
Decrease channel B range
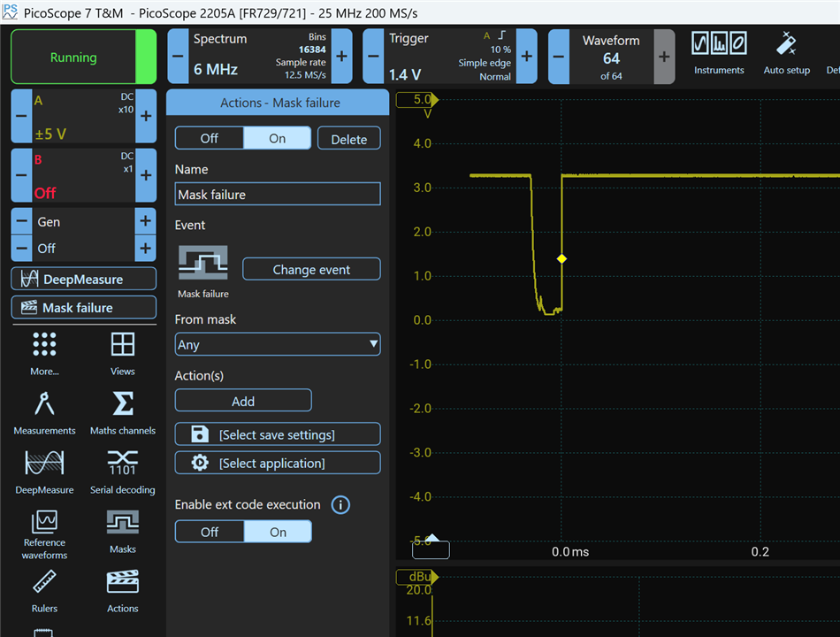coord(21,175)
